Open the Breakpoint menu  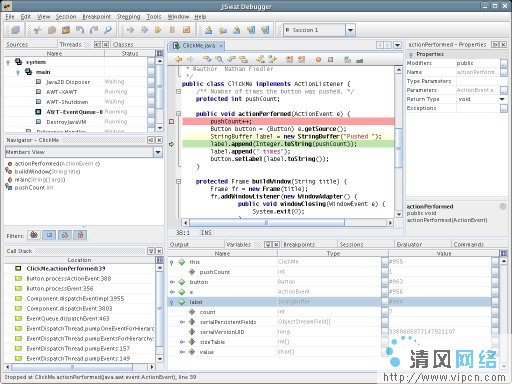point(96,17)
